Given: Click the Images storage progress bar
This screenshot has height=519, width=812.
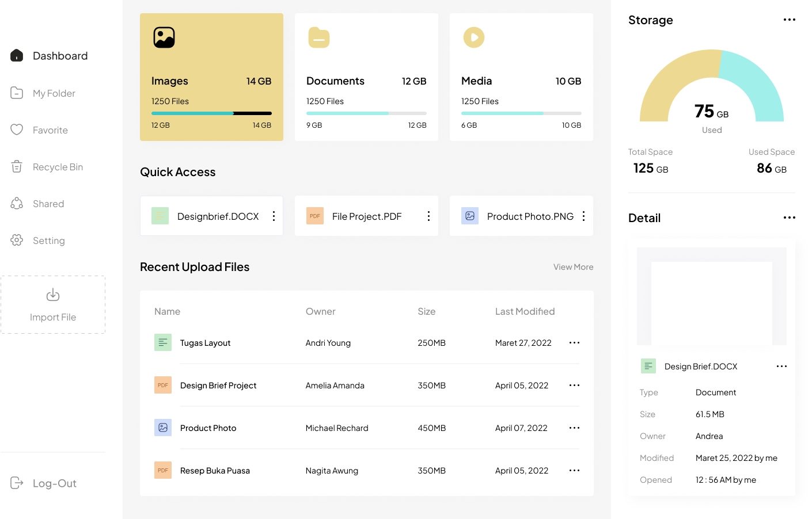Looking at the screenshot, I should (x=211, y=113).
